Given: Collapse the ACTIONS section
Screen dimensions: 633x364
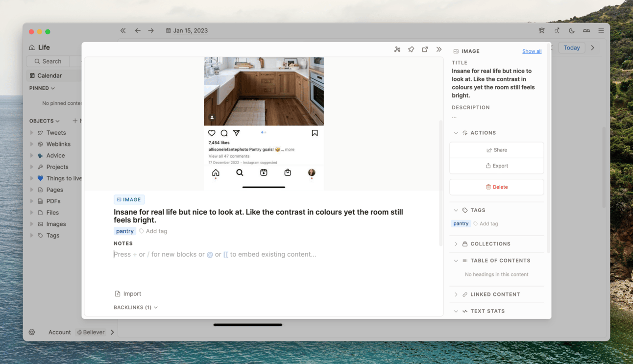Looking at the screenshot, I should pos(456,133).
